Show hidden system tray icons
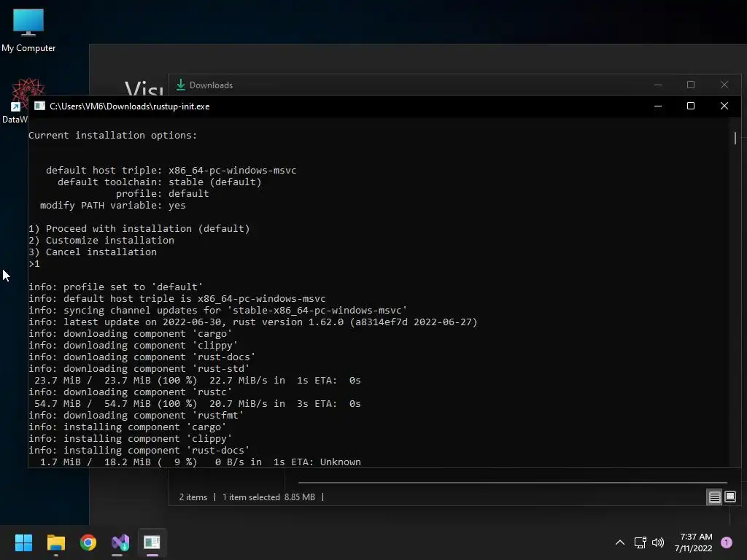 pos(620,542)
